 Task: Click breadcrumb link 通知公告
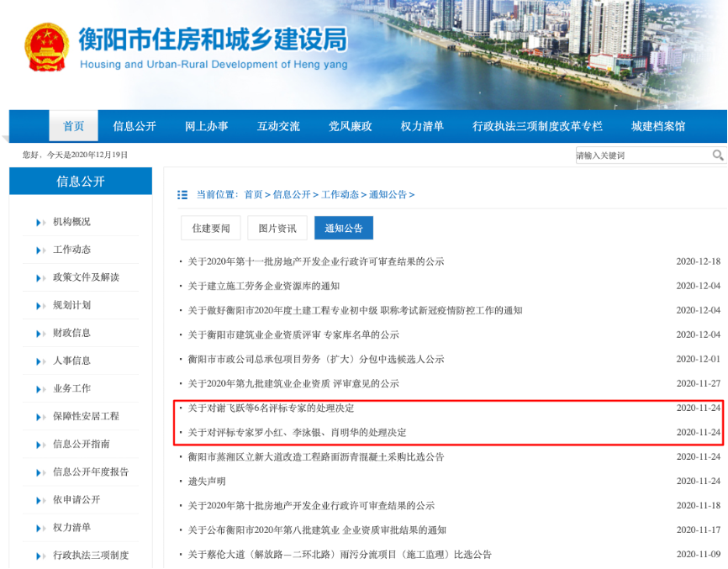tap(388, 194)
